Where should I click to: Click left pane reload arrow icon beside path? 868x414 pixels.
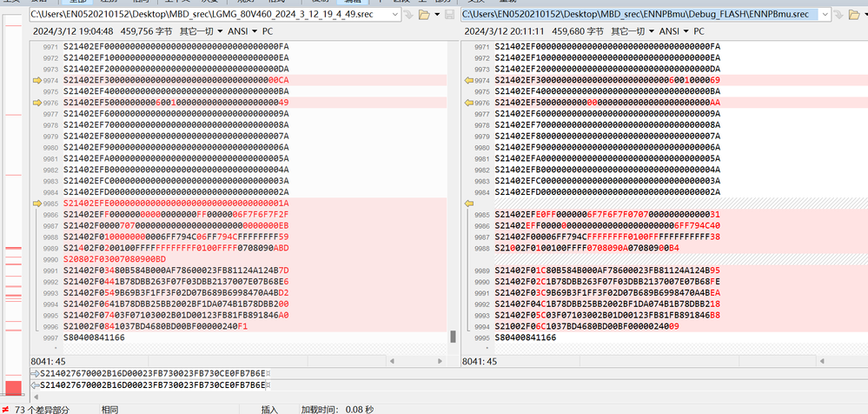click(409, 15)
